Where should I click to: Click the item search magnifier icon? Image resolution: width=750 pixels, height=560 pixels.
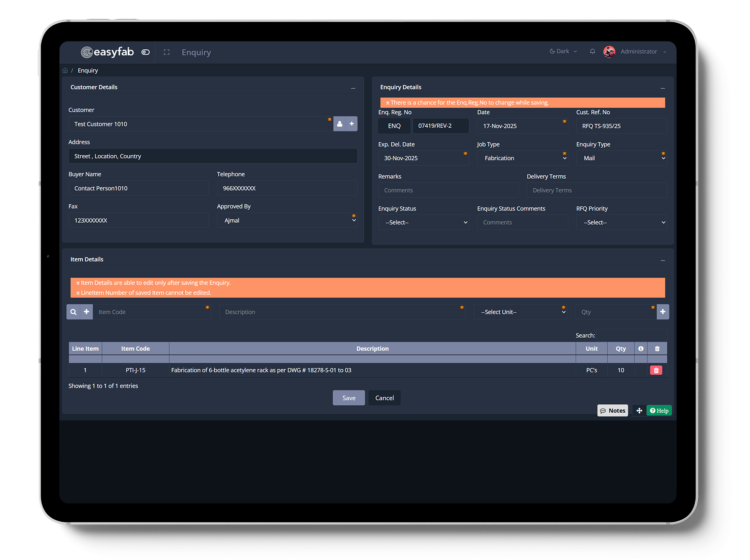(x=73, y=312)
